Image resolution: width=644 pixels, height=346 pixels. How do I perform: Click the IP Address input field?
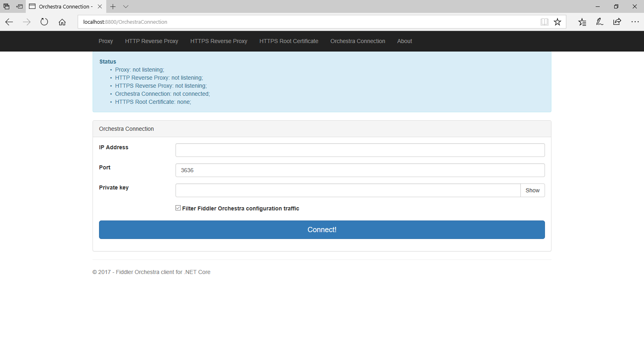point(360,150)
